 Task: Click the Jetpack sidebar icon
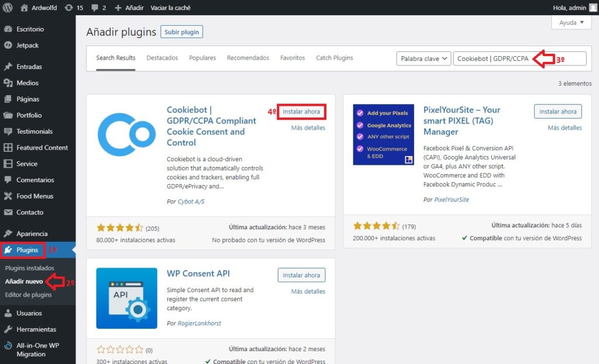click(x=8, y=45)
